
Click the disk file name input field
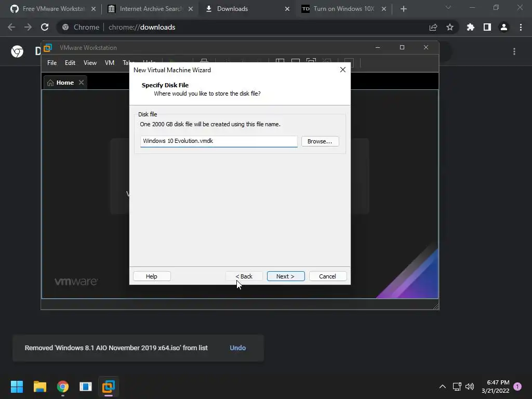pyautogui.click(x=219, y=141)
